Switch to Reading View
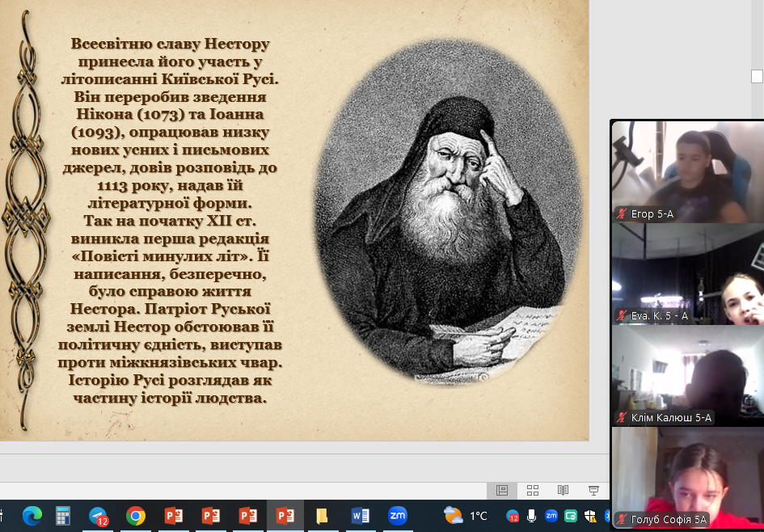 (x=564, y=490)
